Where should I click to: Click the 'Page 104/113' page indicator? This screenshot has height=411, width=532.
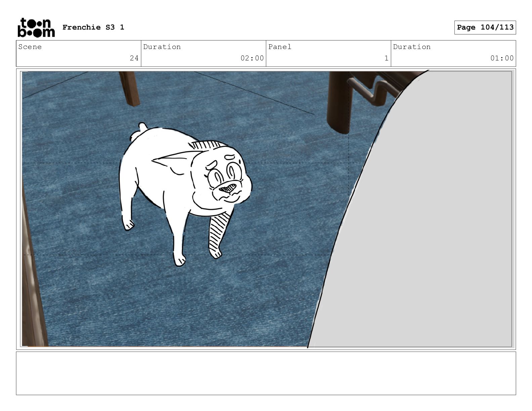[485, 27]
